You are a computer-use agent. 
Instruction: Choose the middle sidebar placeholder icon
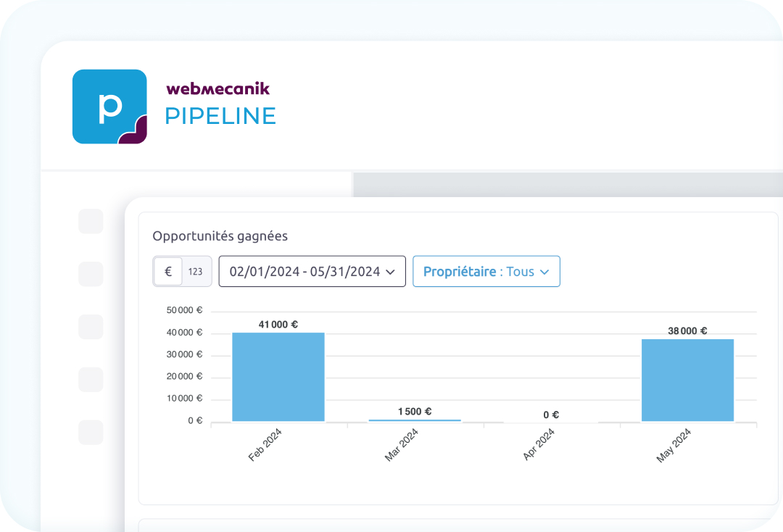pyautogui.click(x=91, y=327)
